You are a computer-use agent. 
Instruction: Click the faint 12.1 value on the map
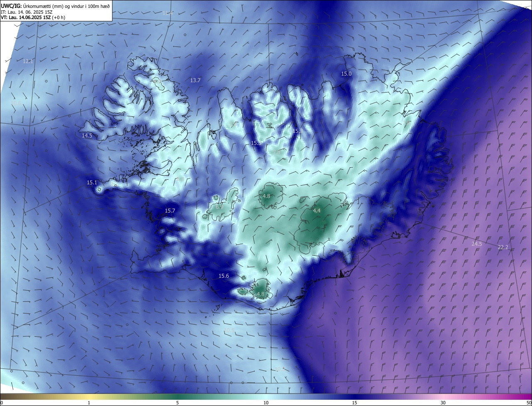pos(28,61)
